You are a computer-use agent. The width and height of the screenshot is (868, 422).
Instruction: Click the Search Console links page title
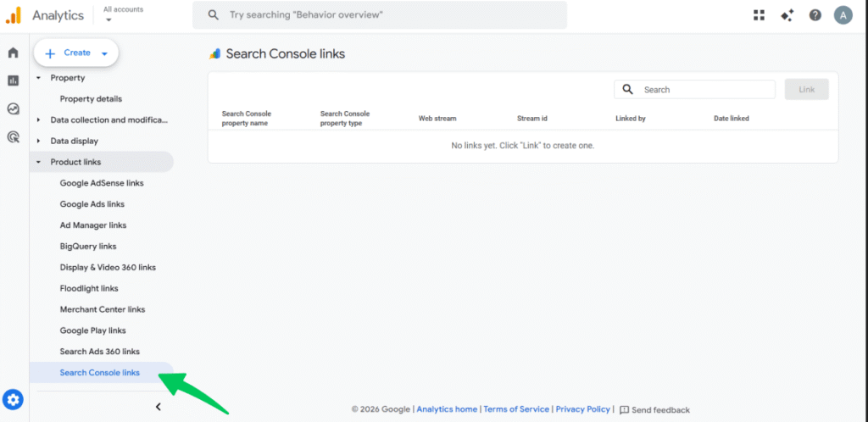pos(285,53)
